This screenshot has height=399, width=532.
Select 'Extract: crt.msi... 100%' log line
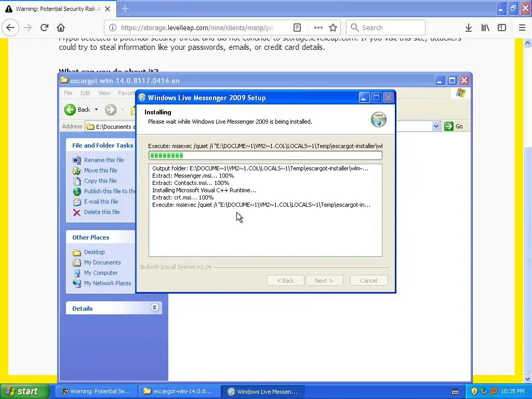182,197
